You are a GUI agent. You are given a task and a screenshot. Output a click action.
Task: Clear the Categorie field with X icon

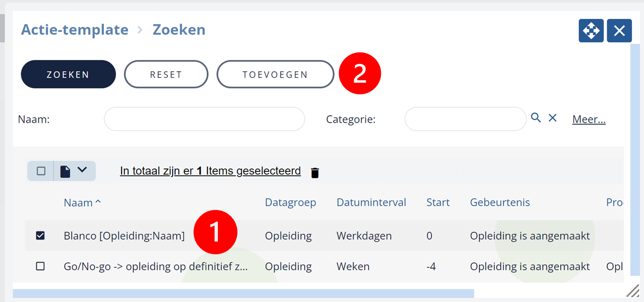pos(553,117)
